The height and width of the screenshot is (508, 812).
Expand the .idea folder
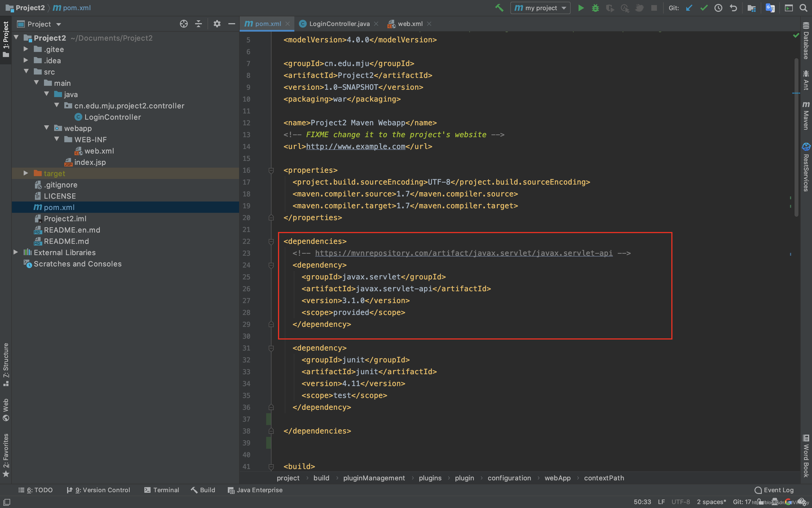(25, 60)
